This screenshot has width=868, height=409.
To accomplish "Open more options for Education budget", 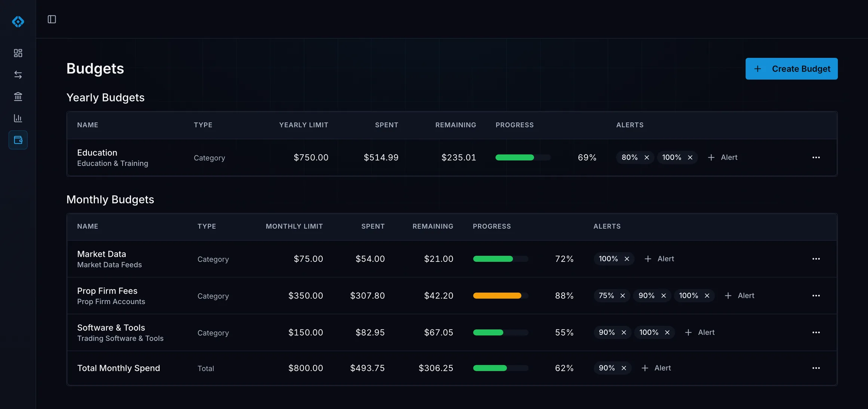I will click(x=816, y=157).
